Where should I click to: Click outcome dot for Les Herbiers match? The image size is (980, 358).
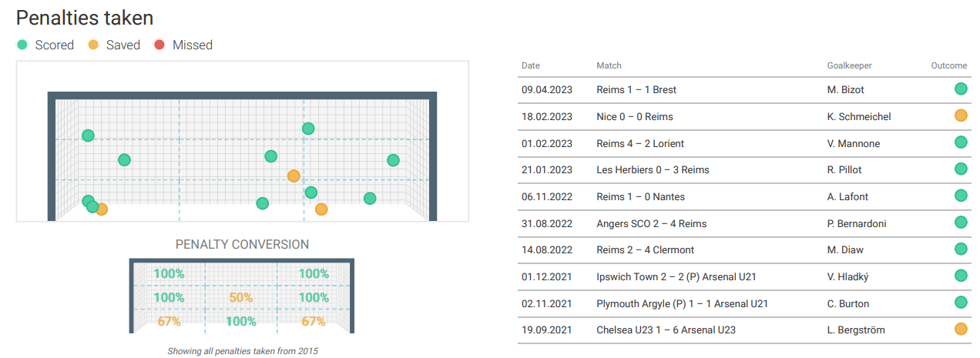tap(961, 169)
